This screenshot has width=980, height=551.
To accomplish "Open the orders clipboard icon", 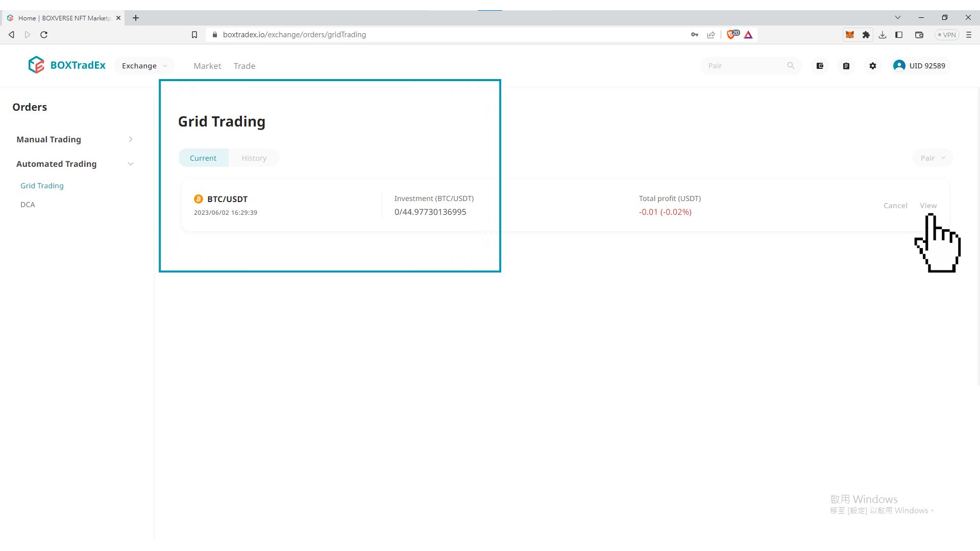I will 846,66.
